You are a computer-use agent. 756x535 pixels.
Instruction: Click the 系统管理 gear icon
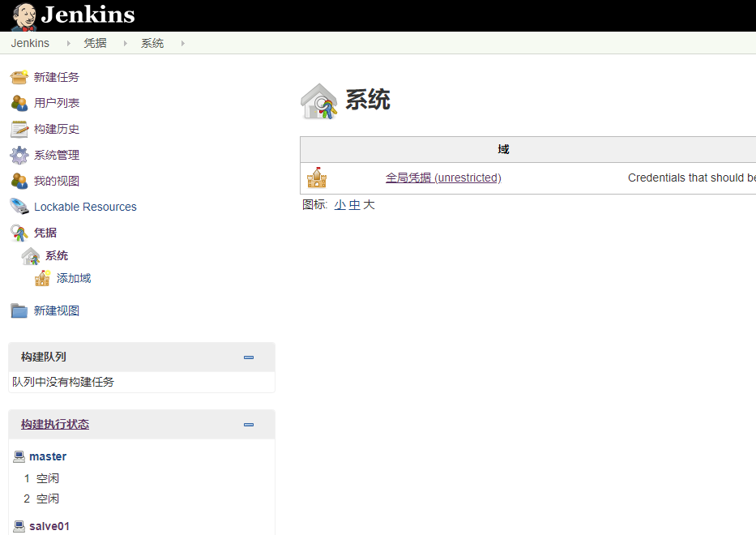(19, 155)
